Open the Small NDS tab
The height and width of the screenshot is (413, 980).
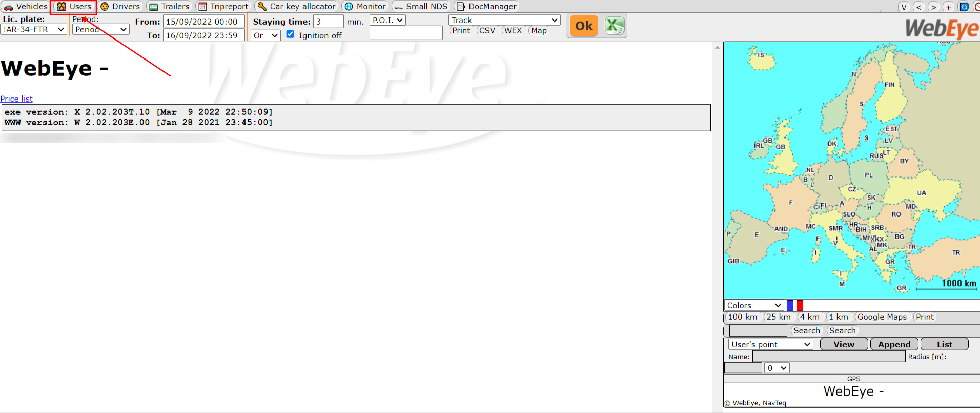[x=421, y=6]
